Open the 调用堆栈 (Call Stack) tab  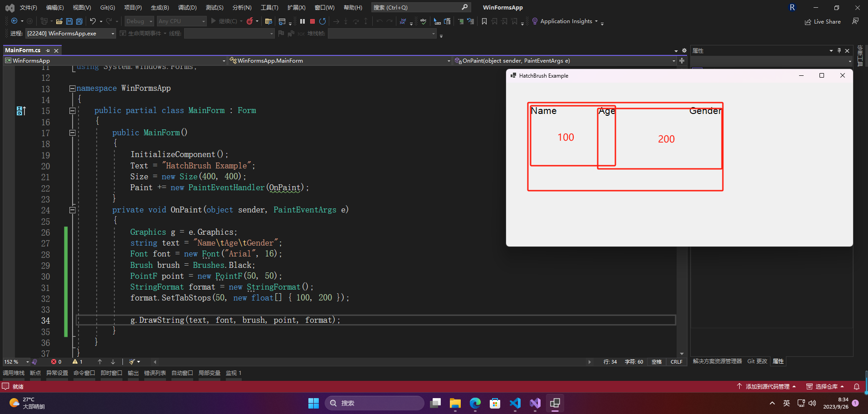coord(14,373)
